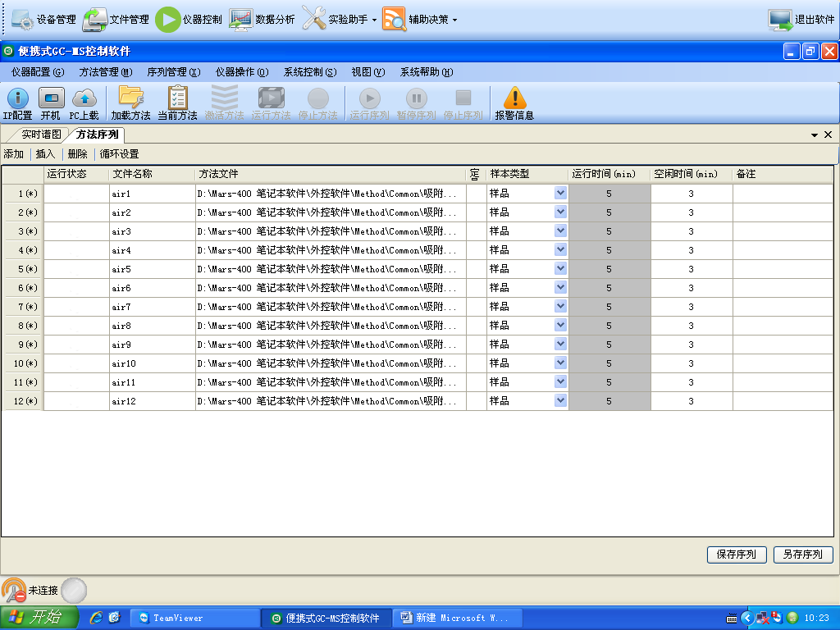Expand 样本类型 dropdown for air1 row

point(560,194)
